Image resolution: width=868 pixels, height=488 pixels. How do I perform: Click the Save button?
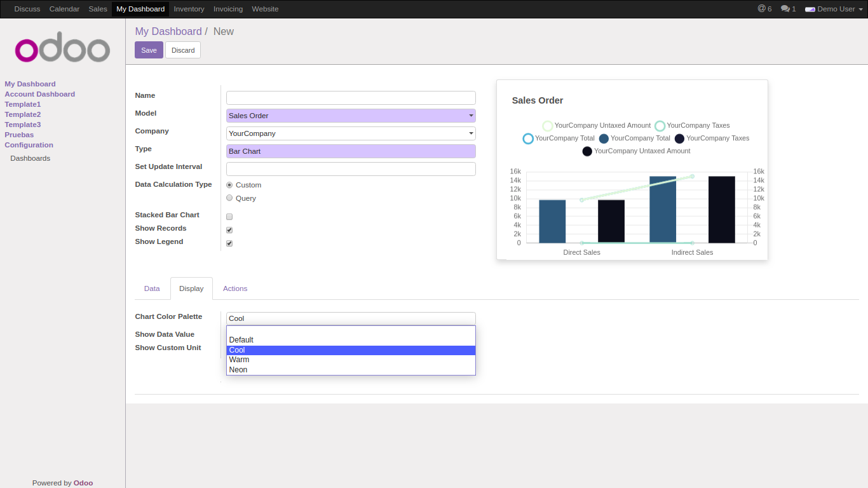[x=149, y=50]
